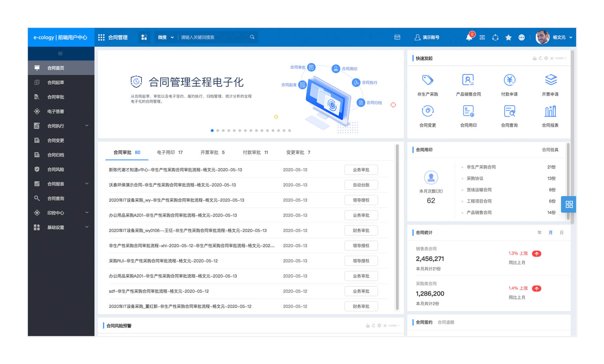Expand 合同报表 sidebar chevron

tap(87, 184)
